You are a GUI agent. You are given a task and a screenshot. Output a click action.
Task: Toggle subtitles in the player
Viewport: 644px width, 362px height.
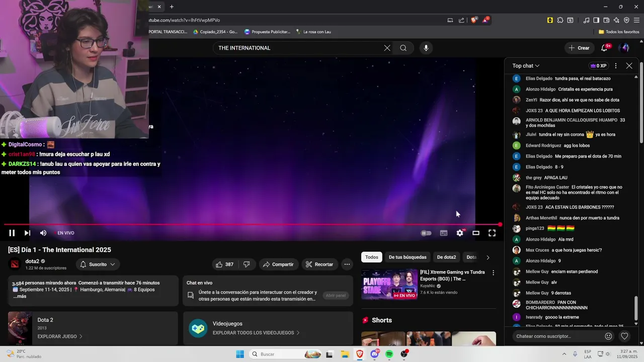(x=444, y=233)
